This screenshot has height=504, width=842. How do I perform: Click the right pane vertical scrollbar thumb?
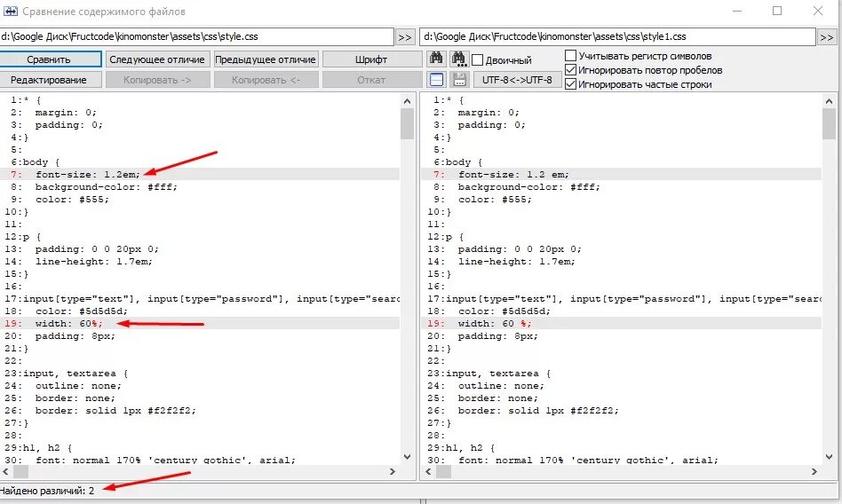tap(829, 123)
